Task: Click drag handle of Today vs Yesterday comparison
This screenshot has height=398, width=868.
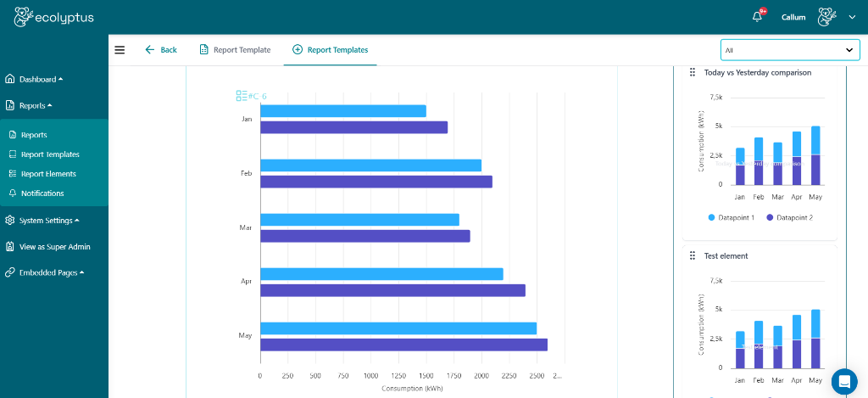Action: click(x=693, y=73)
